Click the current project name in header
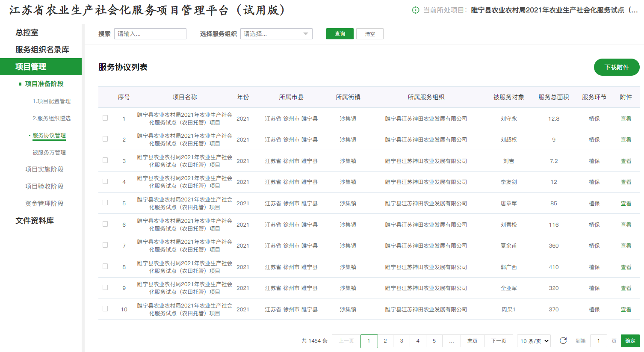This screenshot has height=352, width=644. [554, 10]
